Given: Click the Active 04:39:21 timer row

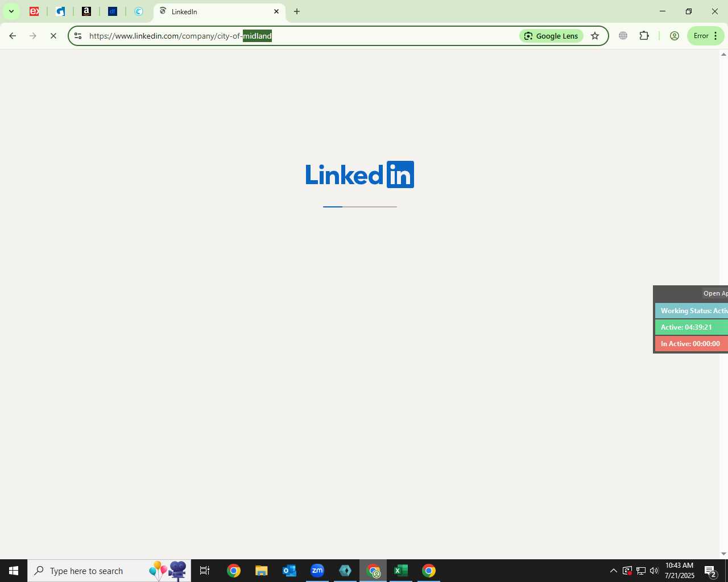Looking at the screenshot, I should (x=692, y=327).
